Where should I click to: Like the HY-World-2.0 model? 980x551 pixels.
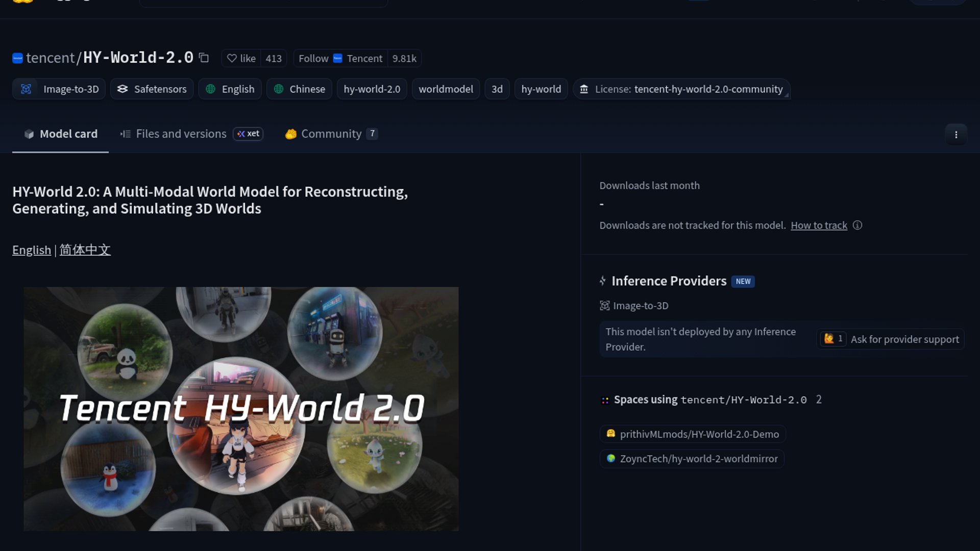pos(240,58)
